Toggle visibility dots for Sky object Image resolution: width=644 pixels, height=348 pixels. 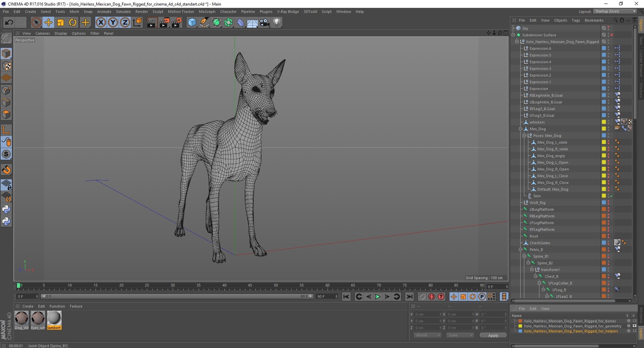(x=608, y=28)
